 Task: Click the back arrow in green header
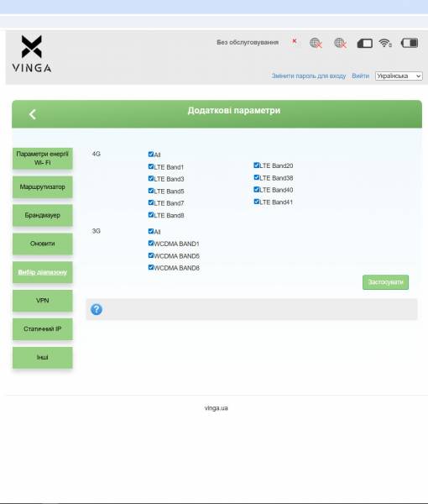click(x=33, y=114)
